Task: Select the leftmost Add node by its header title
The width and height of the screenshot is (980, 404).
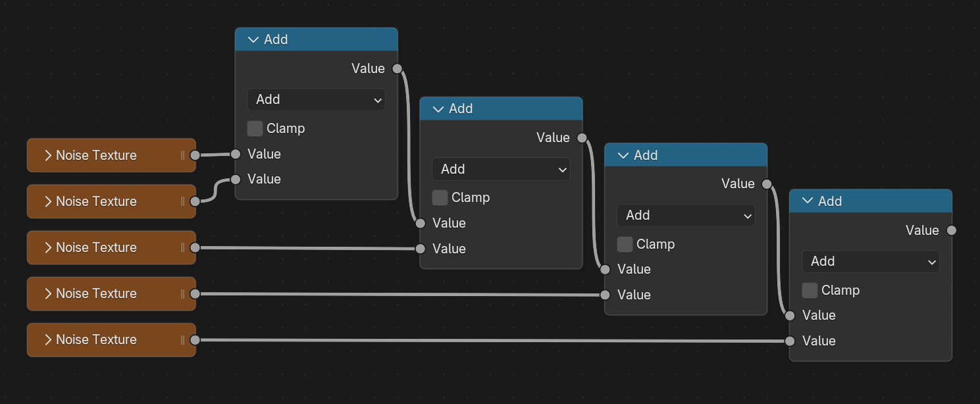Action: 276,39
